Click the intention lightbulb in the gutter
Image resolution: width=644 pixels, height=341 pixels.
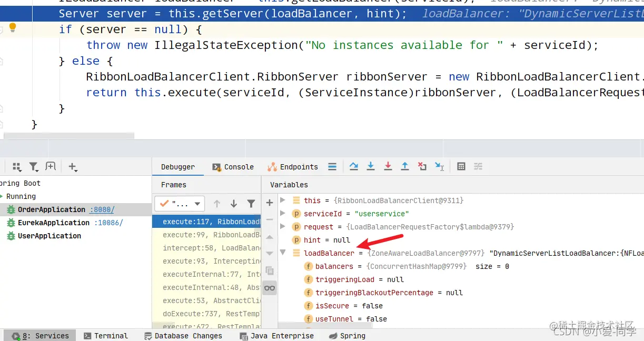[13, 28]
